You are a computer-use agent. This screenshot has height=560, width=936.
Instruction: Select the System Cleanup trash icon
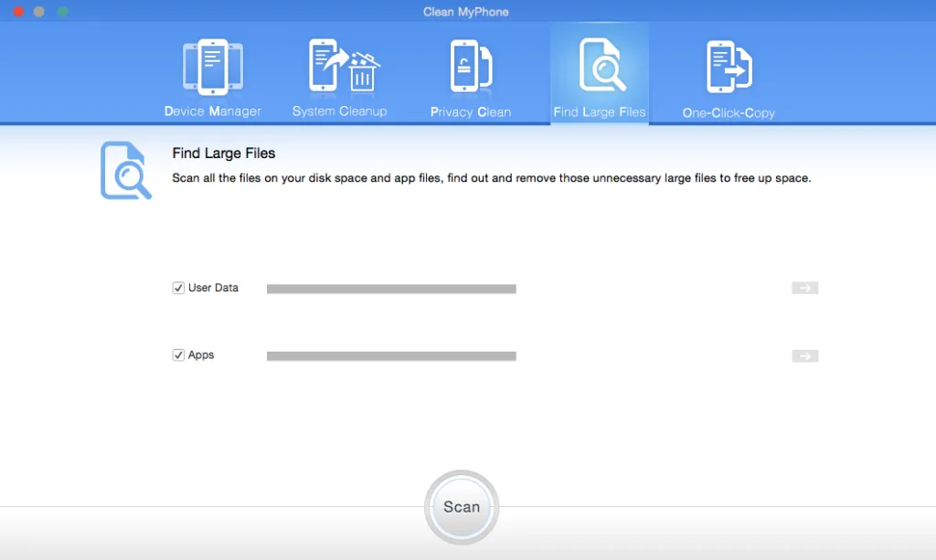tap(344, 66)
